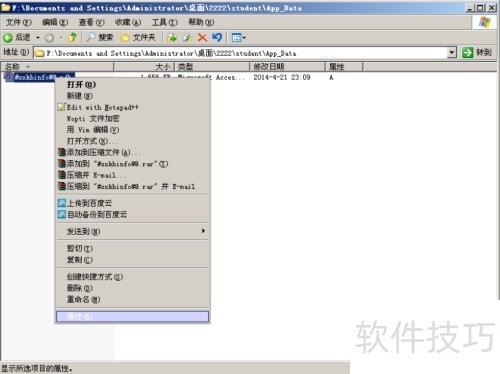Click the red Delete X icon
500x374 pixels.
click(x=202, y=38)
